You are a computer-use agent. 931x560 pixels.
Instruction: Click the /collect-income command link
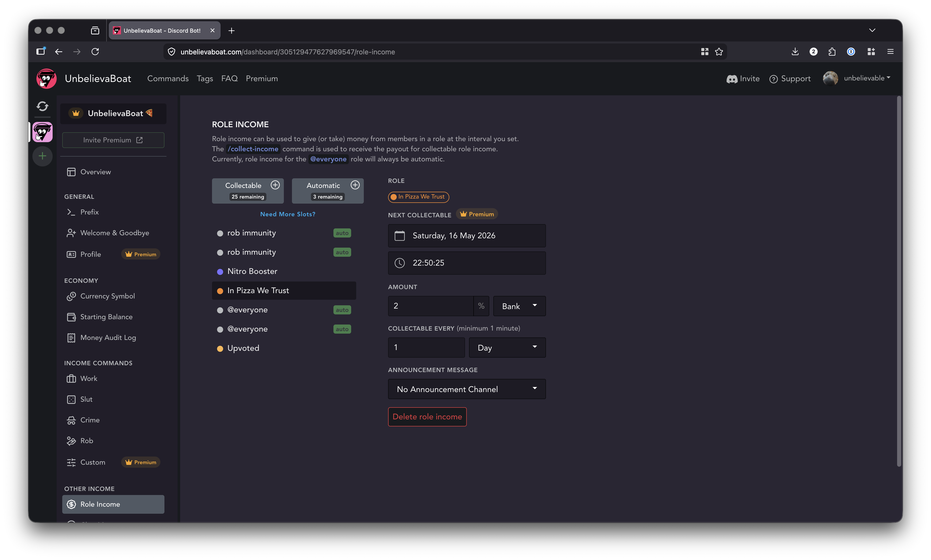point(253,149)
